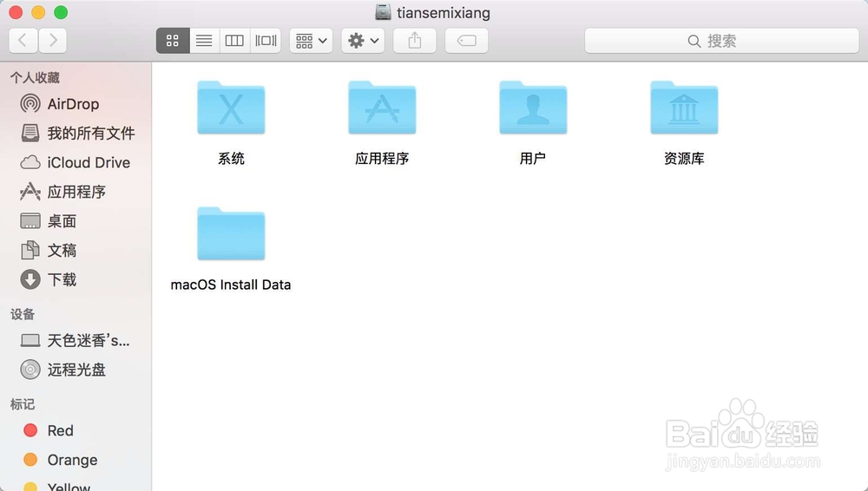Open 下载 from the sidebar

(x=76, y=279)
